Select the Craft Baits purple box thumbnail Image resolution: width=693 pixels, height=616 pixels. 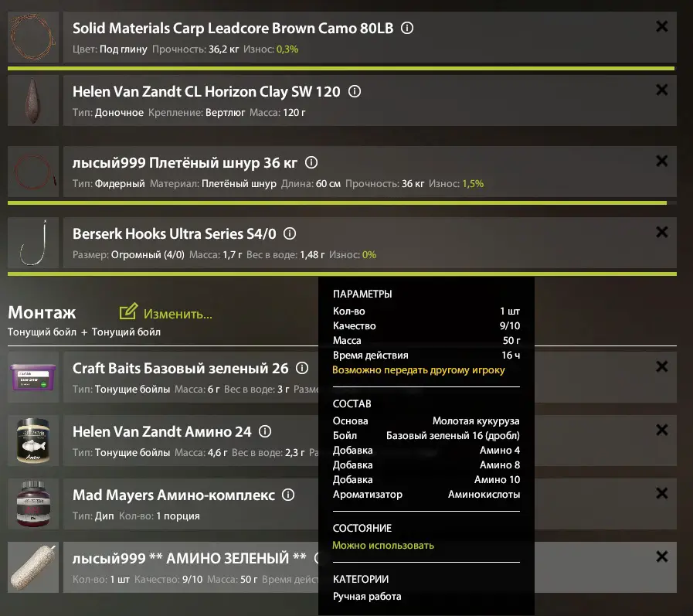click(33, 376)
